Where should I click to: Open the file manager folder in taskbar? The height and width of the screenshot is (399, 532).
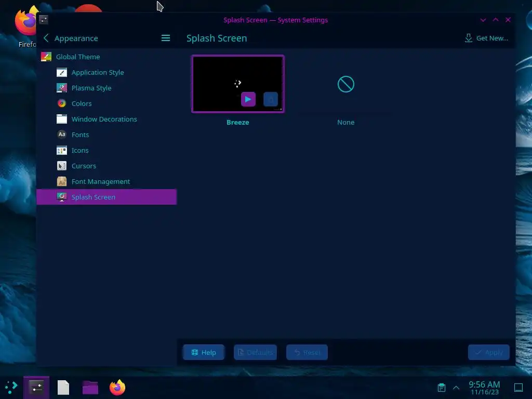point(90,388)
